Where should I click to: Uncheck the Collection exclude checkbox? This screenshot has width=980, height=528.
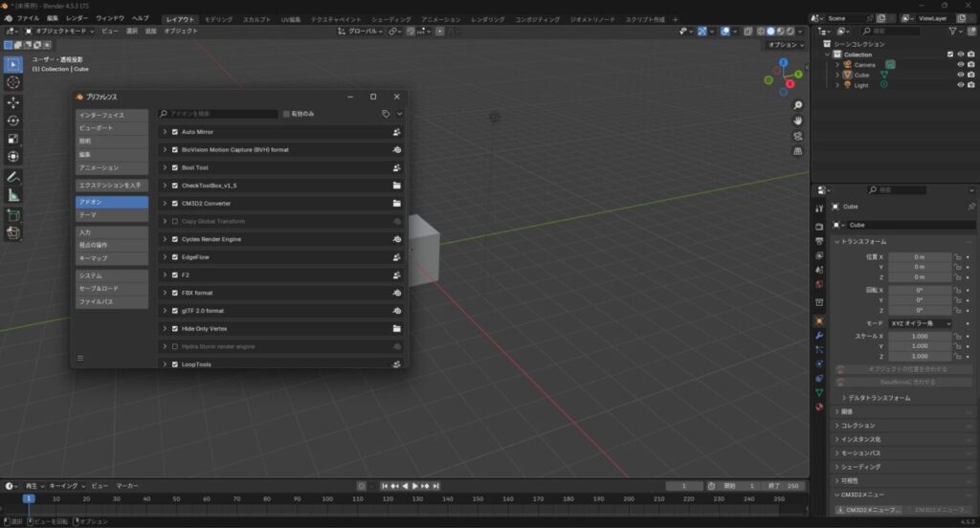(x=950, y=55)
